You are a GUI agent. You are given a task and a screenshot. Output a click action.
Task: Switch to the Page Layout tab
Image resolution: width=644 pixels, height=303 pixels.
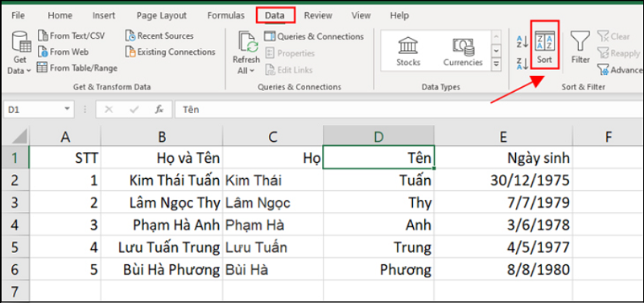tap(162, 15)
